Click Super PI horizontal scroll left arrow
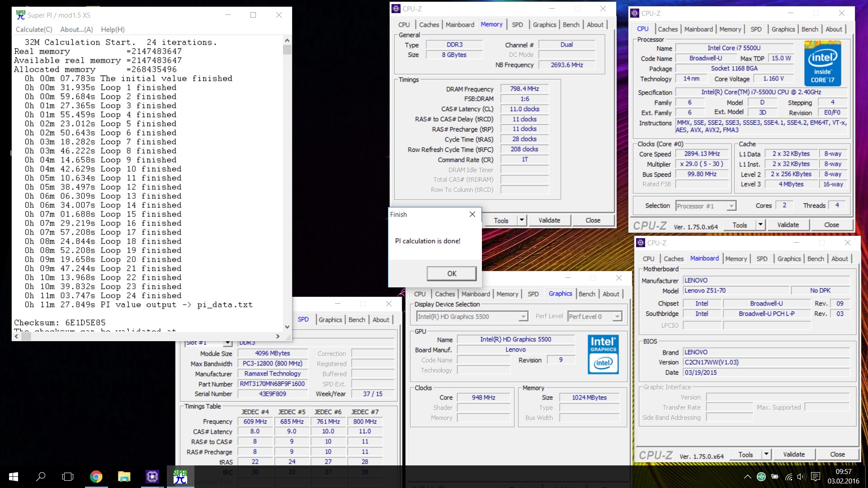The width and height of the screenshot is (868, 488). tap(17, 336)
